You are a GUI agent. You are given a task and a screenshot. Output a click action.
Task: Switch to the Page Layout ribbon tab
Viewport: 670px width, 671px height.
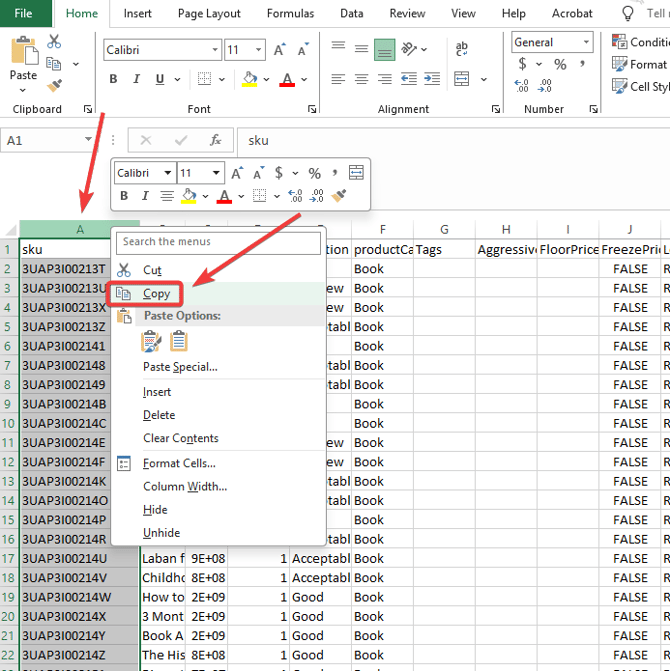point(209,14)
